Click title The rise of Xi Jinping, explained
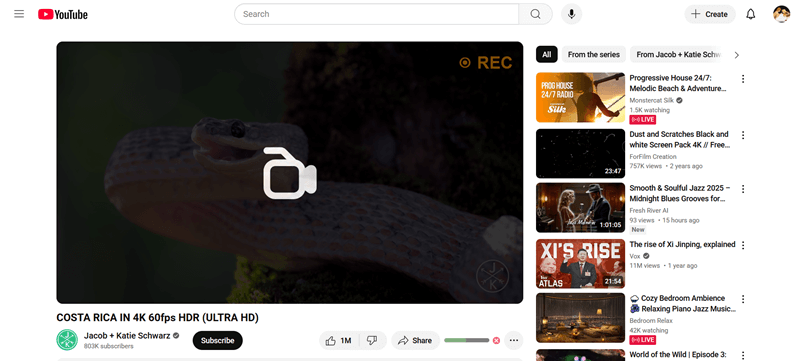This screenshot has width=800, height=361. [x=682, y=244]
